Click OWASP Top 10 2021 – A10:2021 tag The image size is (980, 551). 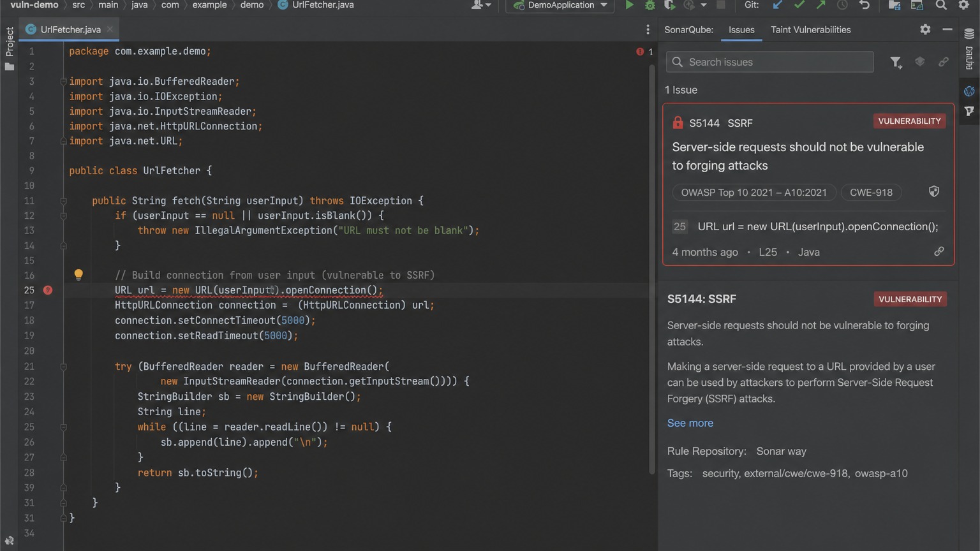[x=754, y=193]
